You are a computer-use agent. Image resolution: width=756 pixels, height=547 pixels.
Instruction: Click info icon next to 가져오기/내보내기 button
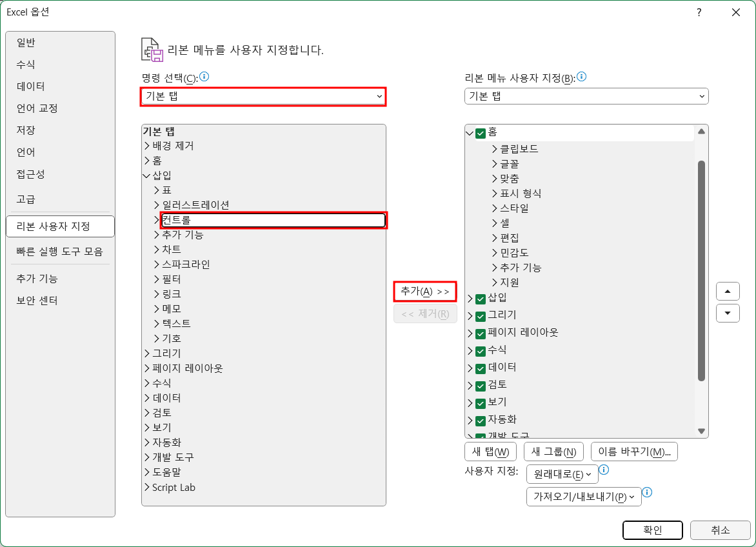[x=648, y=492]
